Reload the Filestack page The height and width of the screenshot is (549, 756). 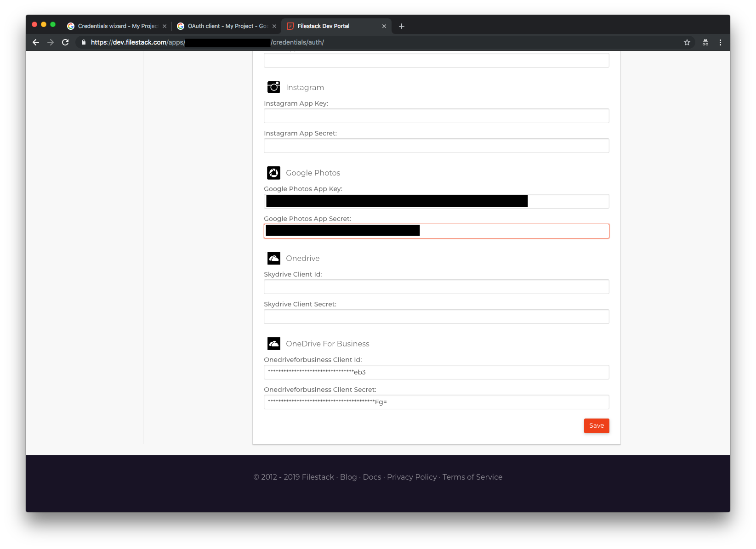pyautogui.click(x=65, y=42)
